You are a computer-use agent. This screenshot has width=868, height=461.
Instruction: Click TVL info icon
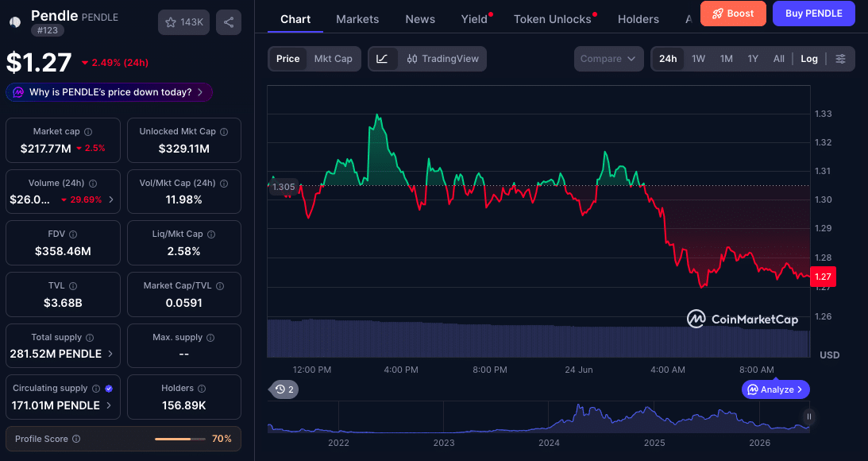click(x=73, y=286)
